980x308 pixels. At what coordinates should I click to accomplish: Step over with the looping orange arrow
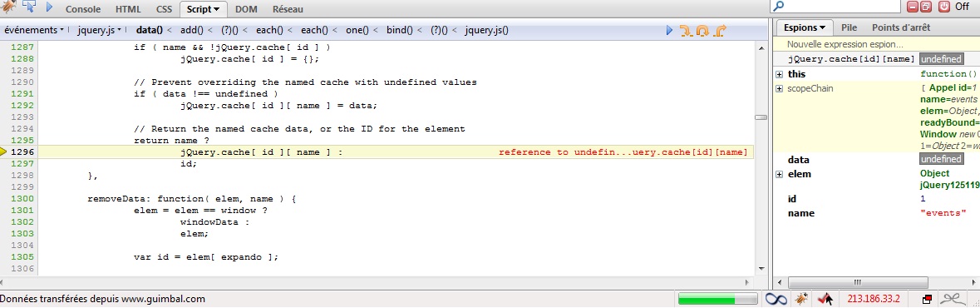click(x=702, y=30)
